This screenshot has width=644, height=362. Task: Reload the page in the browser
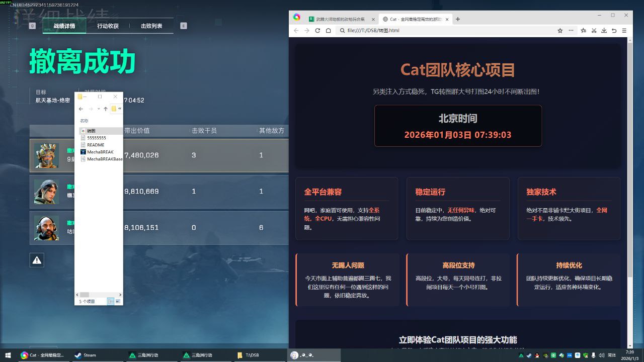click(317, 31)
